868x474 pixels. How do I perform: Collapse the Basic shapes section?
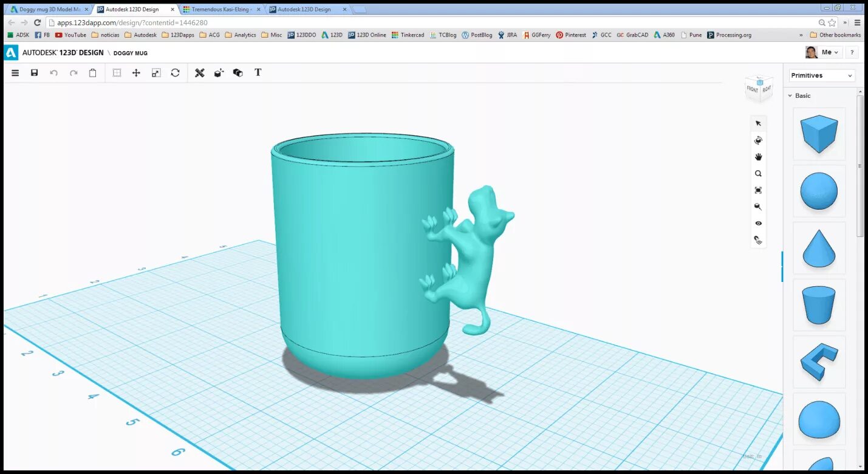click(x=799, y=95)
